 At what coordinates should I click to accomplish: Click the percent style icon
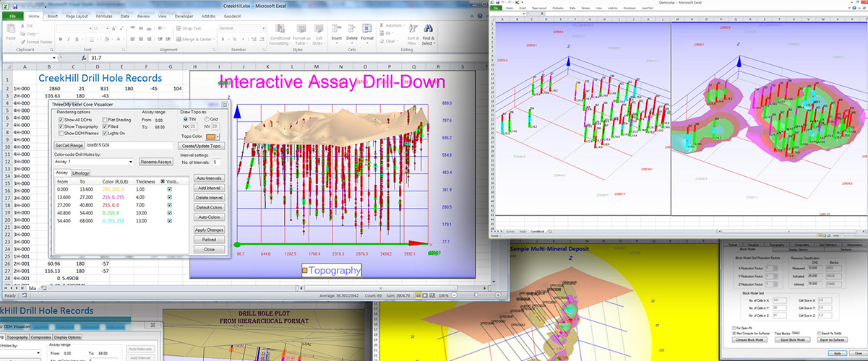235,39
